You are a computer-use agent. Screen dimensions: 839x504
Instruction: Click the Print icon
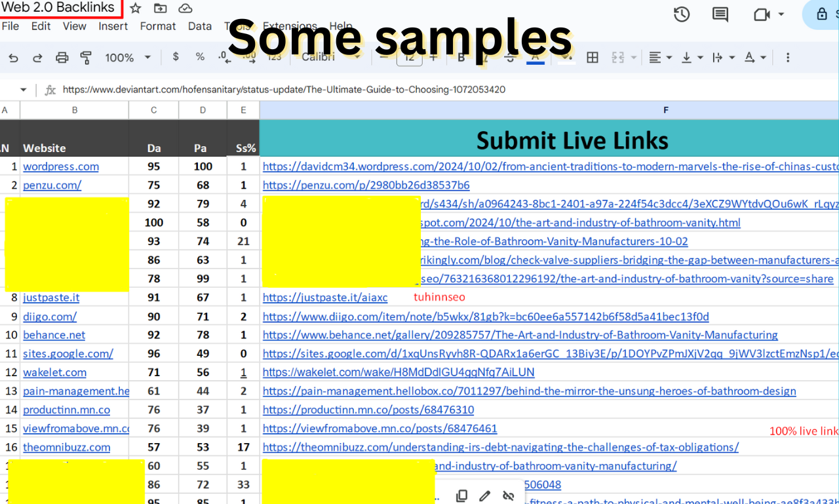(62, 57)
